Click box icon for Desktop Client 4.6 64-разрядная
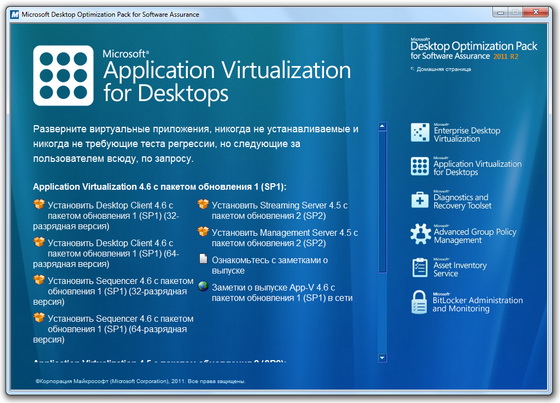Screen dimensions: 560x403 [39, 242]
